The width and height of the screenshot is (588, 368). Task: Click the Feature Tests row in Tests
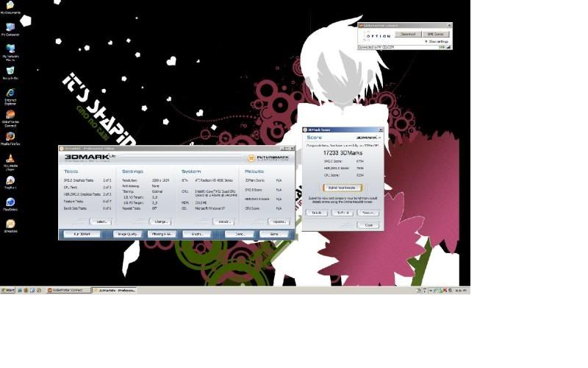point(87,201)
